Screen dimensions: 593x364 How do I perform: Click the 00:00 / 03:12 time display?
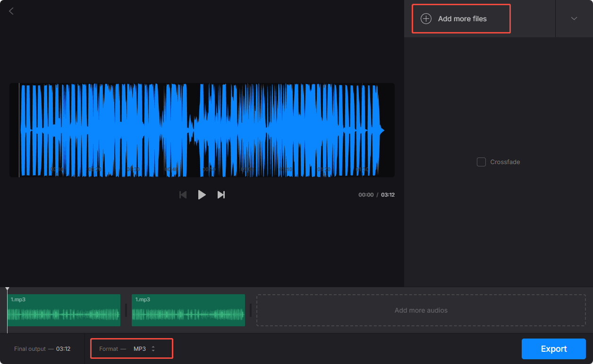tap(378, 194)
